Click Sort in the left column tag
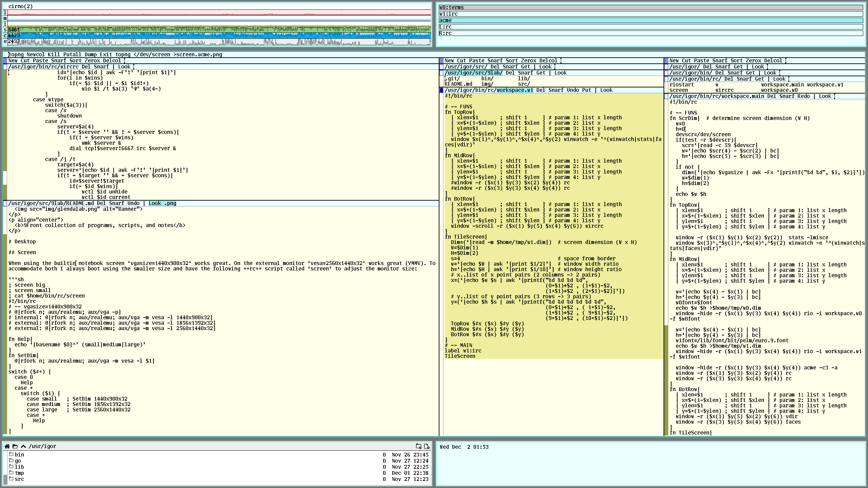Screen dimensions: 868x488 coord(75,61)
